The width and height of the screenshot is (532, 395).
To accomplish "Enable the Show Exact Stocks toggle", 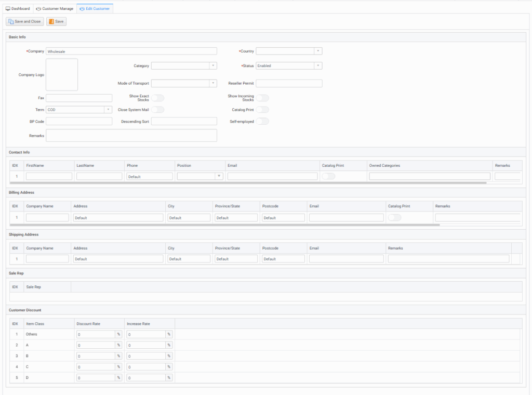I will pos(157,98).
